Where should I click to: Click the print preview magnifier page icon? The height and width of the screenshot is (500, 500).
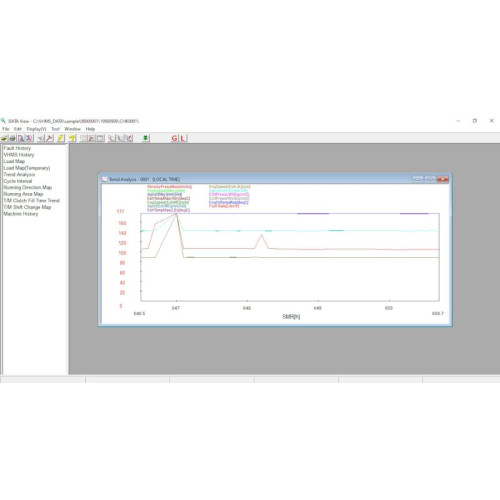21,138
